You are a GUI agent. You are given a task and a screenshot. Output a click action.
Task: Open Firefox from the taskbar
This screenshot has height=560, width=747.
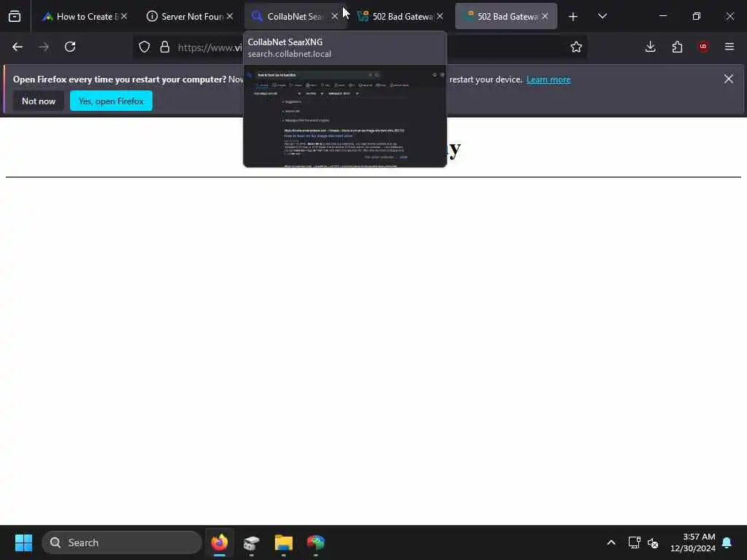pos(220,542)
